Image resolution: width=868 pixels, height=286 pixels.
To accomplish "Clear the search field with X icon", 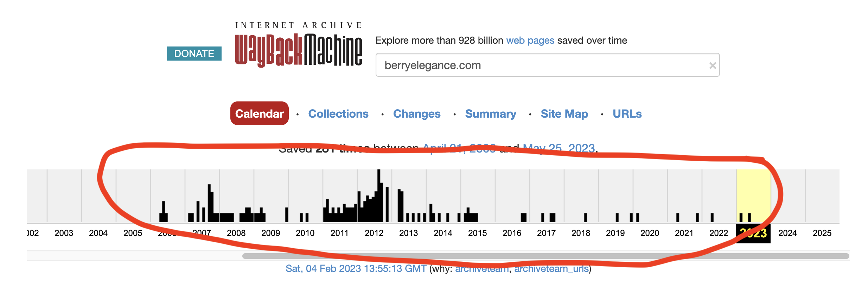I will 713,66.
